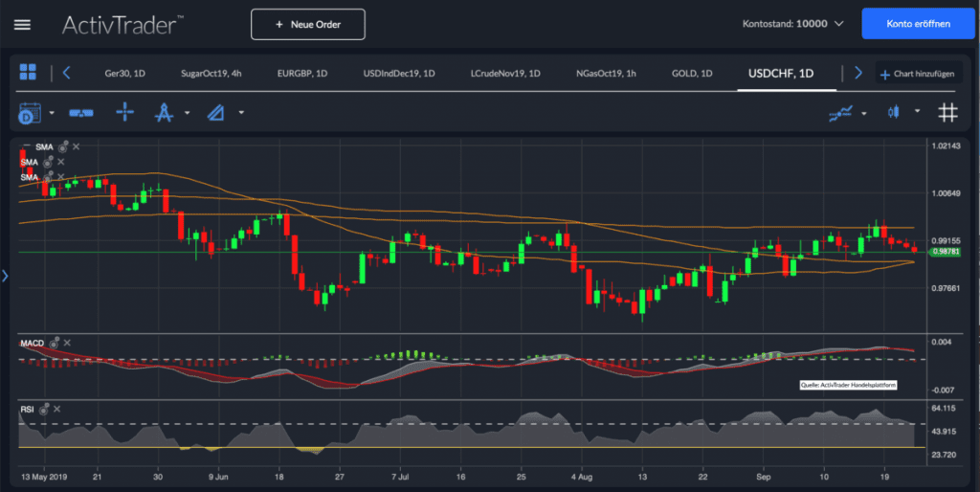
Task: Click the current price tag 0.98781
Action: coord(946,252)
